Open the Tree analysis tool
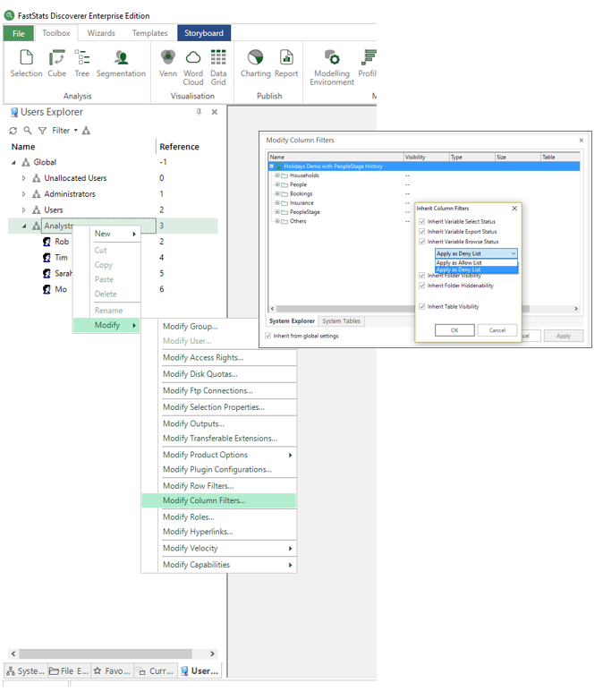 pos(82,64)
